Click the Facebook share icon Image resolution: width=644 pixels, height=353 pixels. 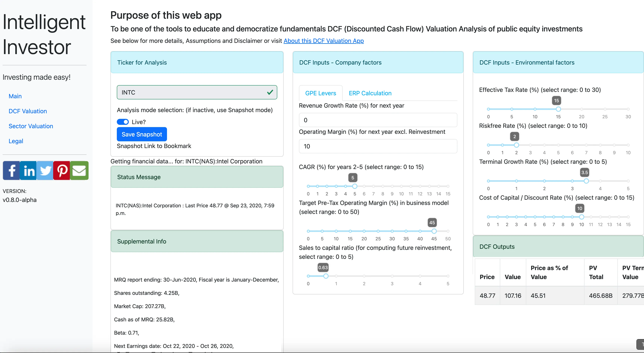pos(11,171)
